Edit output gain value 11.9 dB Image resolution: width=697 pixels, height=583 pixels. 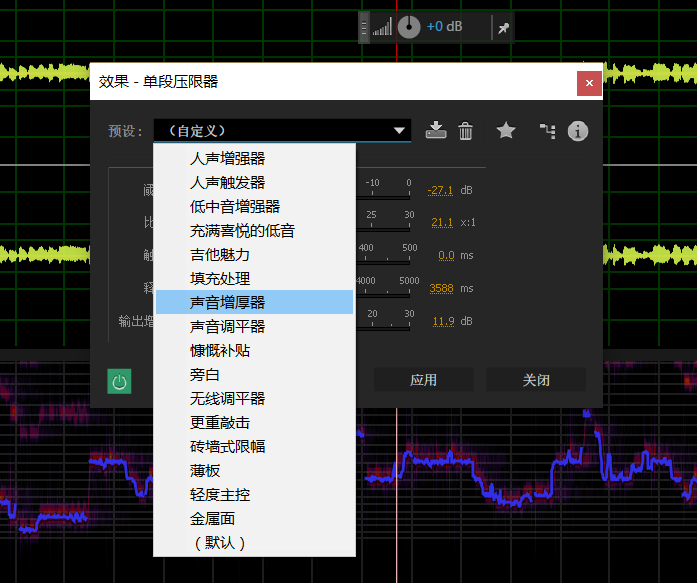443,321
